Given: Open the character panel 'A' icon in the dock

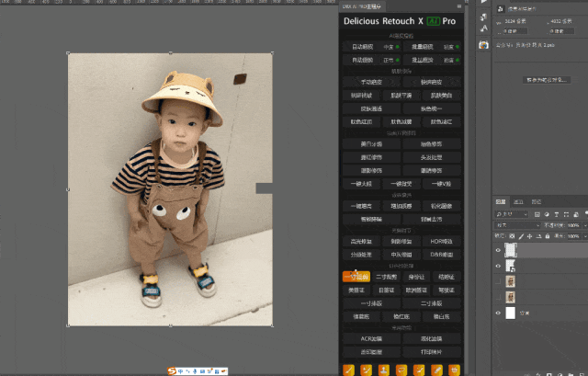Looking at the screenshot, I should 484,28.
